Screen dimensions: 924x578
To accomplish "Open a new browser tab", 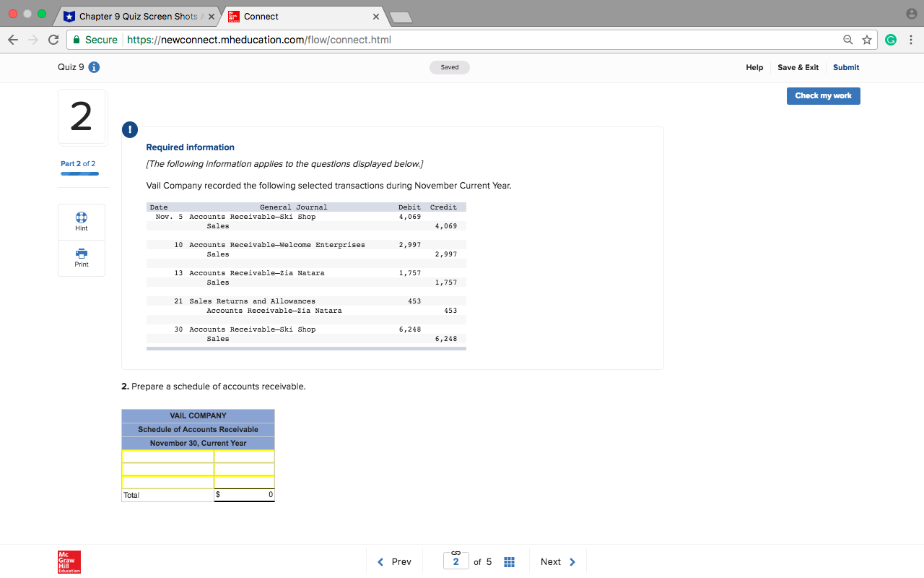I will pos(399,17).
